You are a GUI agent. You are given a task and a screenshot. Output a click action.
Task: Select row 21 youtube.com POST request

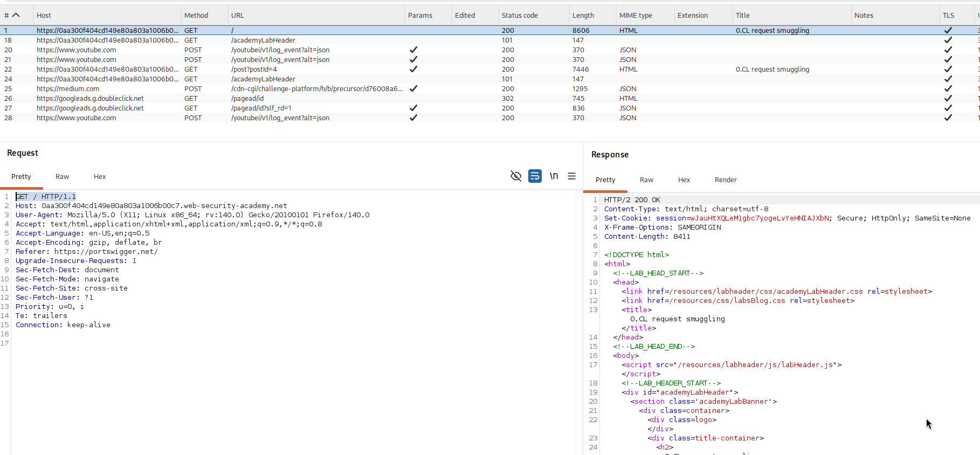pos(490,59)
